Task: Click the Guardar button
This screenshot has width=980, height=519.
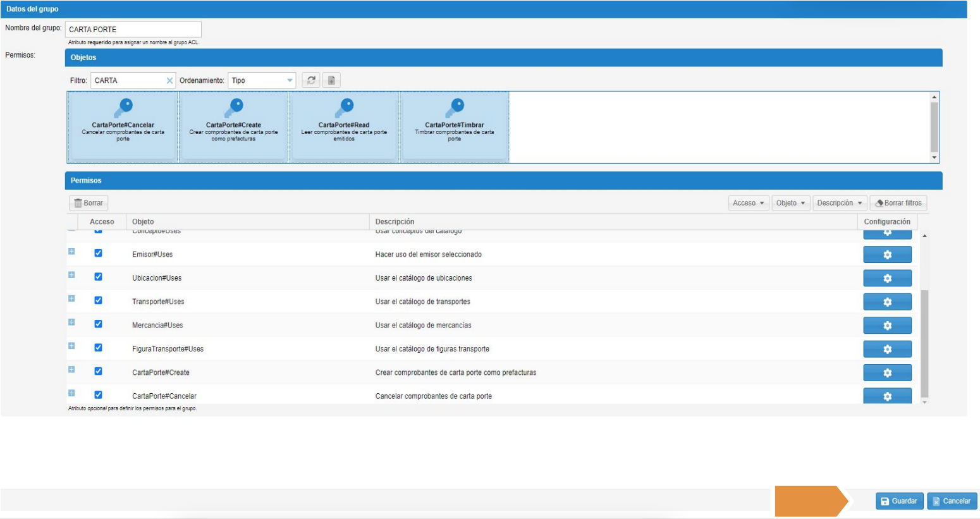Action: click(x=899, y=501)
